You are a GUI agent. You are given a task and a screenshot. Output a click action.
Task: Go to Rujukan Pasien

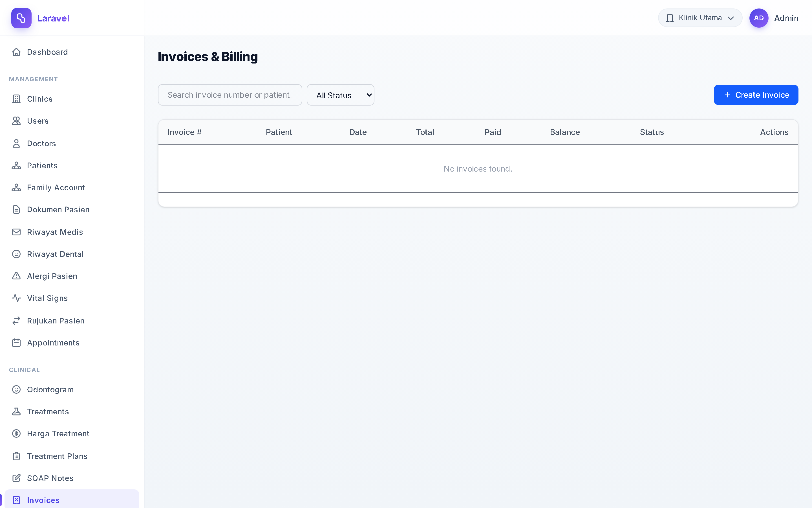(x=72, y=321)
